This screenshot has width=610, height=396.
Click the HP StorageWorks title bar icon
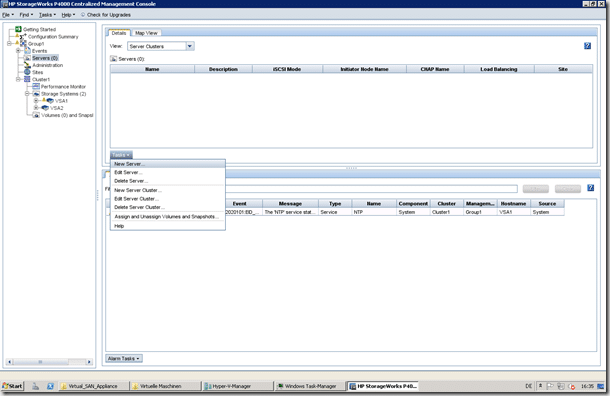click(x=5, y=4)
